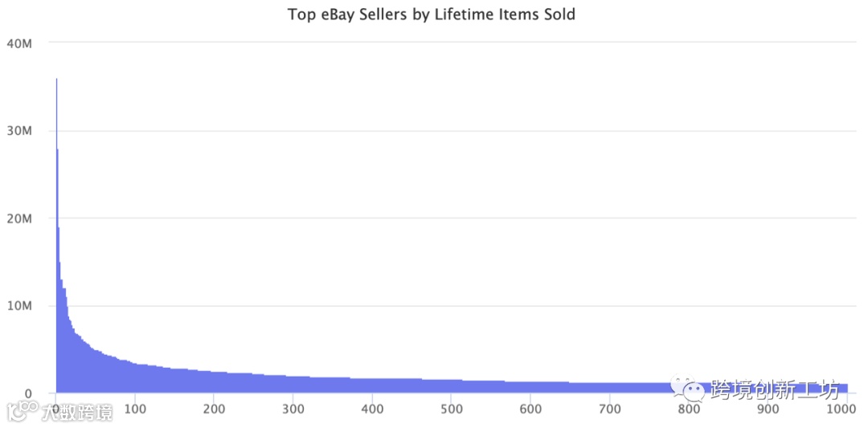Select the 300 x-axis tick label
This screenshot has height=428, width=868.
pos(293,410)
